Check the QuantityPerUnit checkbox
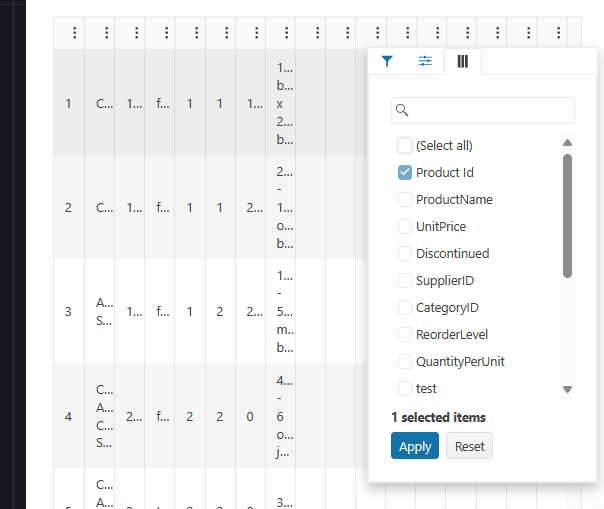 click(405, 361)
